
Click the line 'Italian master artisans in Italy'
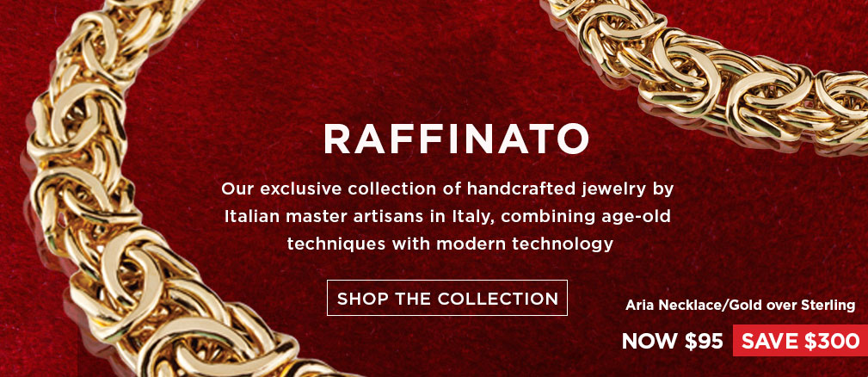click(x=447, y=216)
